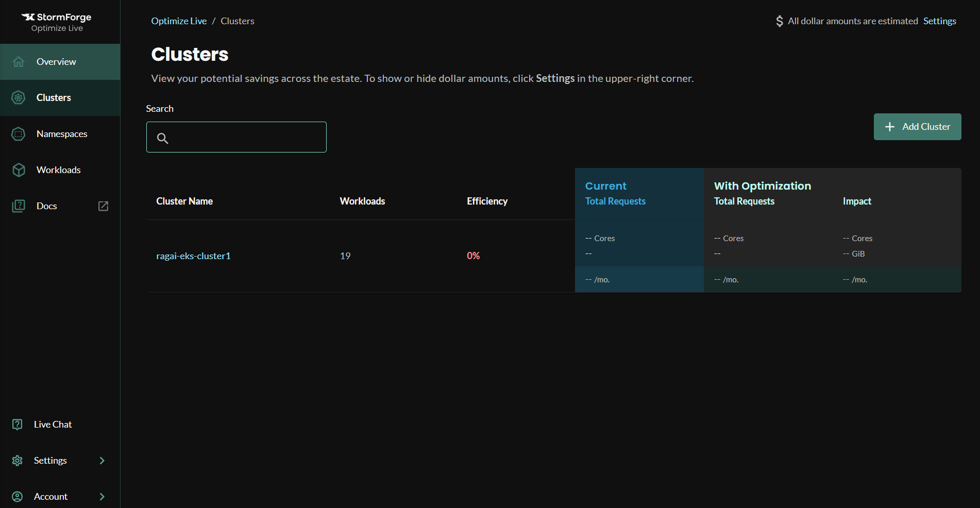Click the Docs book icon
Image resolution: width=980 pixels, height=508 pixels.
(19, 206)
